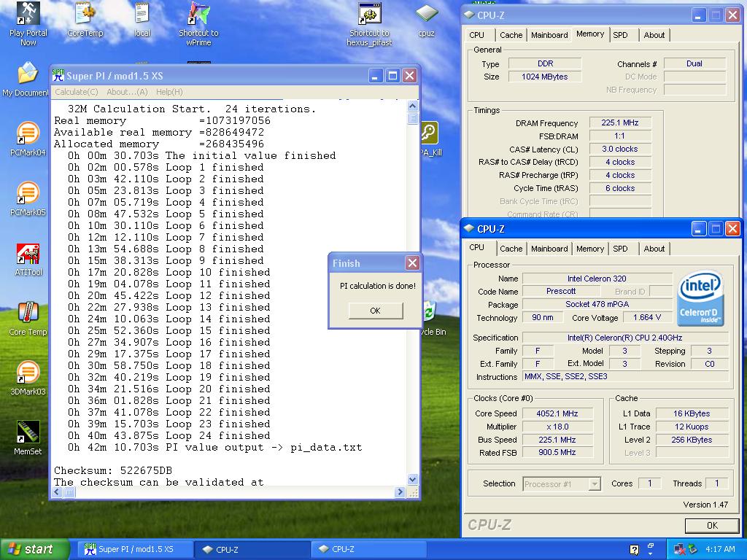Viewport: 747px width, 560px height.
Task: Open the CoreTemp desktop icon
Action: [85, 20]
